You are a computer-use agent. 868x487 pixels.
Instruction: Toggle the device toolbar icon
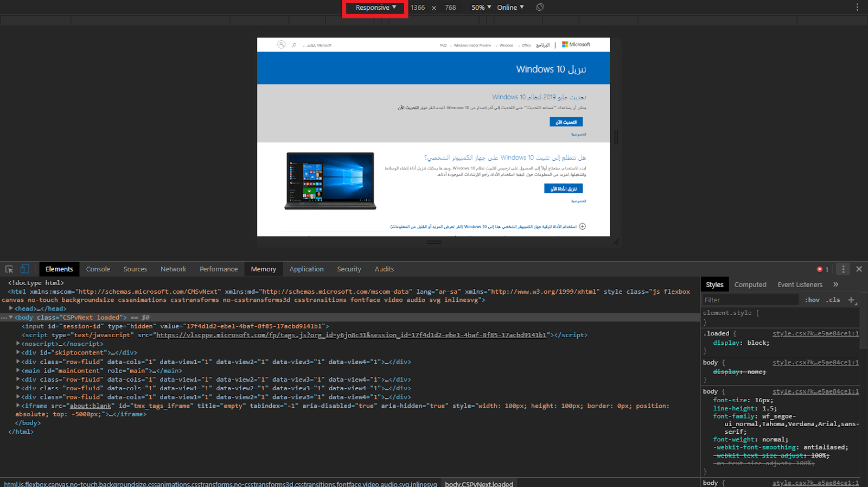25,269
